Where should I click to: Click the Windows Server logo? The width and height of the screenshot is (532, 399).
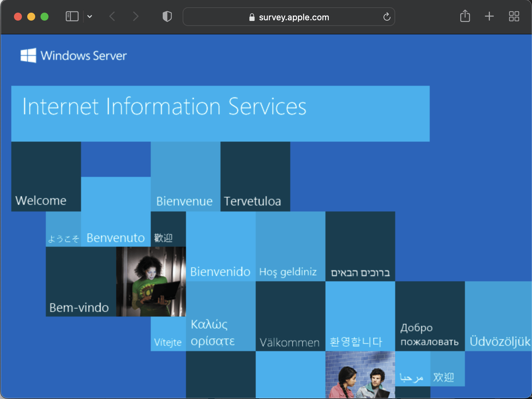pyautogui.click(x=73, y=56)
